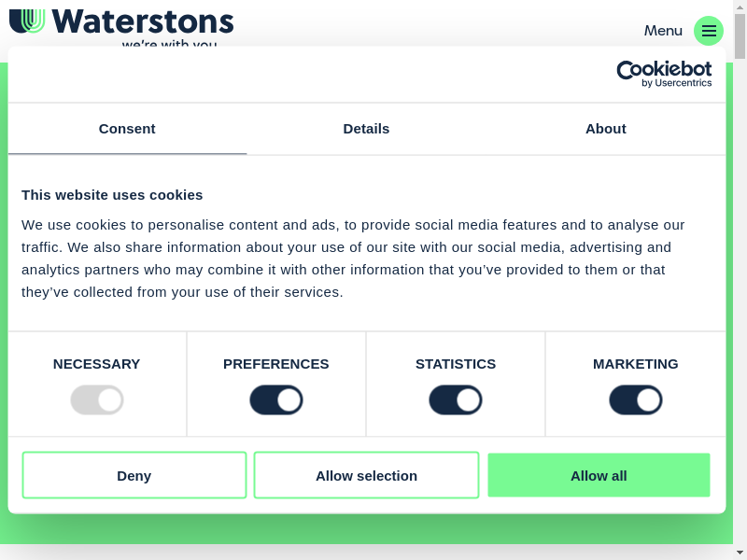Click the "This website uses cookies" heading

click(x=112, y=195)
